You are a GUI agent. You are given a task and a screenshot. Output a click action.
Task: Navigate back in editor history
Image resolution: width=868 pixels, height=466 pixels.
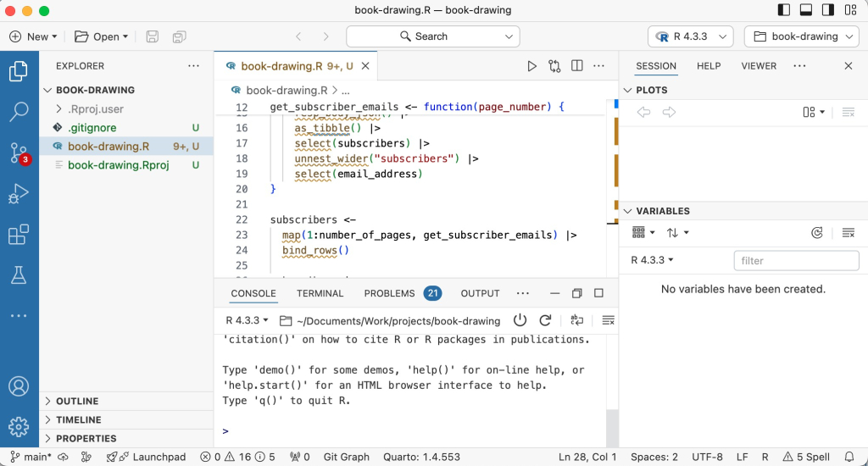[299, 36]
